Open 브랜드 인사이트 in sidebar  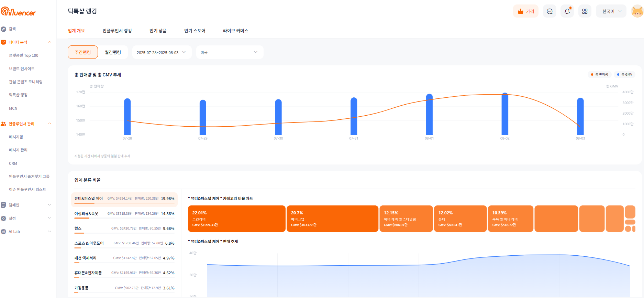[22, 69]
